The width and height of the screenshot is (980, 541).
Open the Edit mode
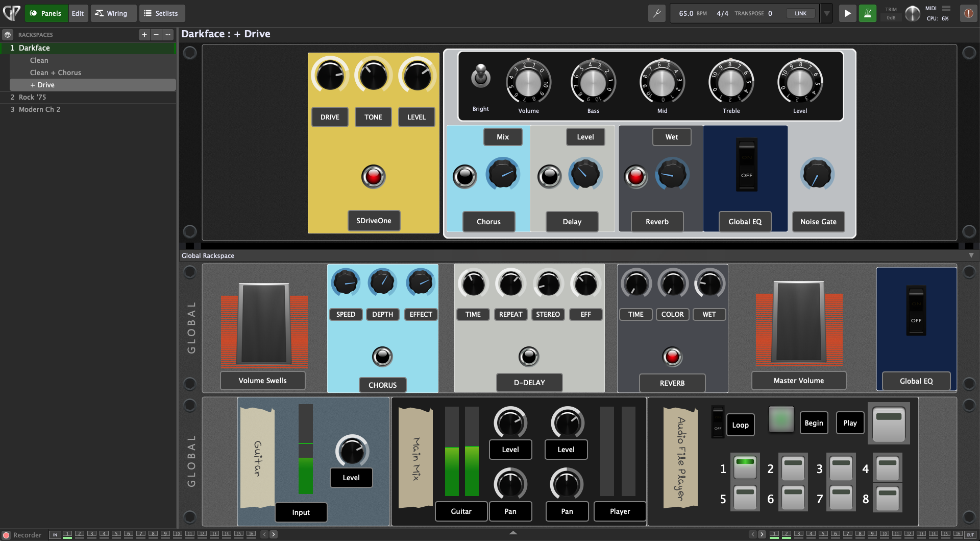point(78,13)
